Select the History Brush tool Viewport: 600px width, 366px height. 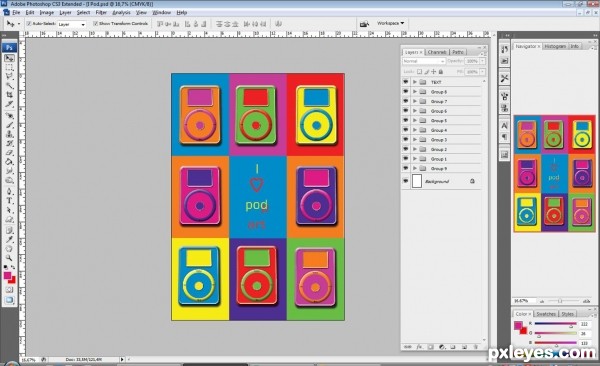coord(9,144)
